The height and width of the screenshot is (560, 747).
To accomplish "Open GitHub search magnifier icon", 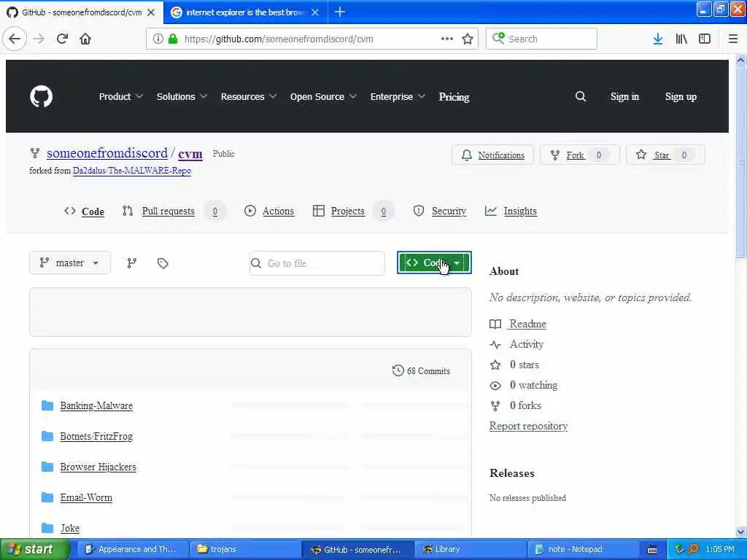I will (x=580, y=97).
